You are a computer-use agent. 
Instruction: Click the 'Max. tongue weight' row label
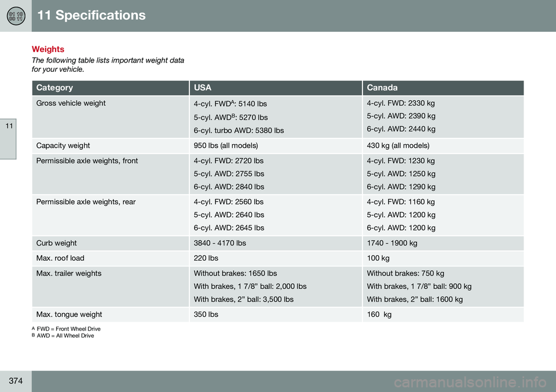69,314
